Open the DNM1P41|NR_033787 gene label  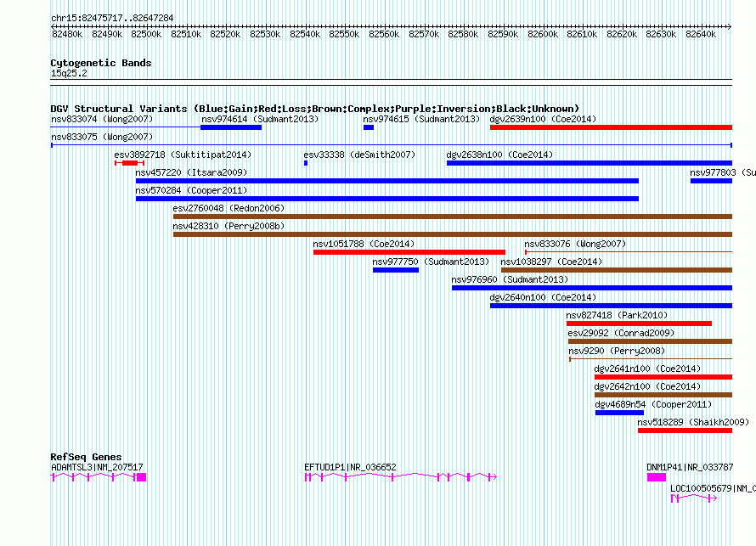click(x=690, y=467)
